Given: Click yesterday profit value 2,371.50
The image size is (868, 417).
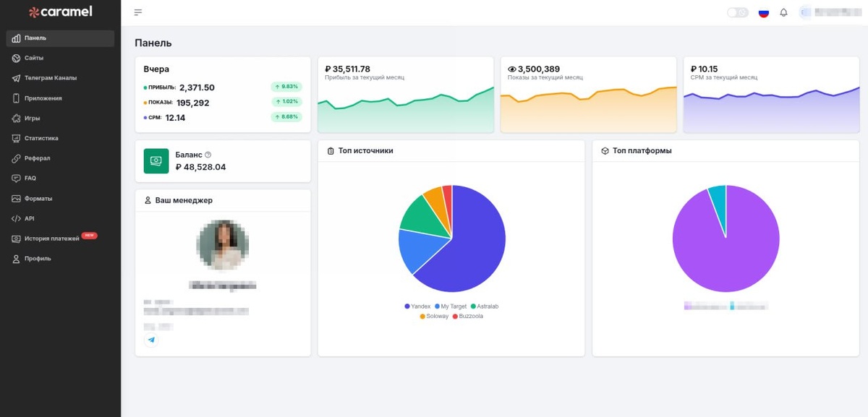Looking at the screenshot, I should tap(197, 87).
